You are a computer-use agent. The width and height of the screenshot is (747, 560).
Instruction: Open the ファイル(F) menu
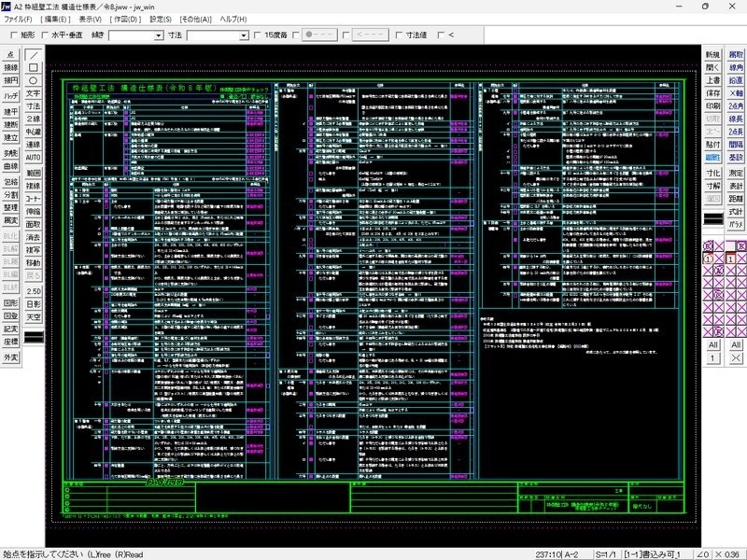[18, 19]
